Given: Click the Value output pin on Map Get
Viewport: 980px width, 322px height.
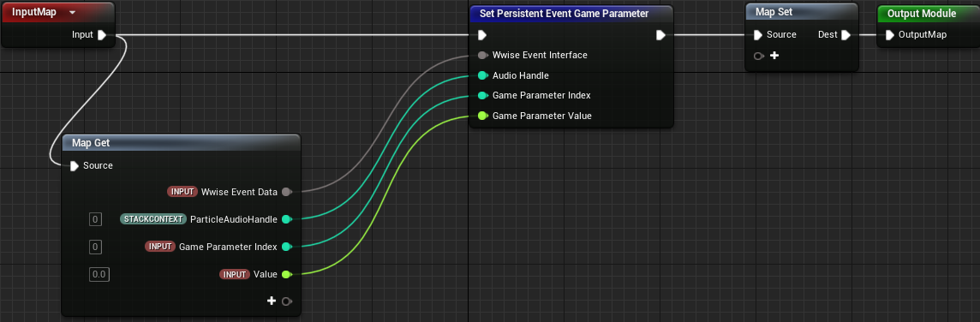Looking at the screenshot, I should point(287,274).
